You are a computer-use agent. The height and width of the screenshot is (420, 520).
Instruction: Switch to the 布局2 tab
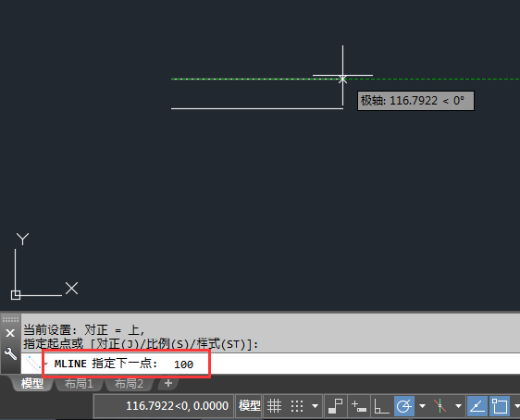point(129,384)
